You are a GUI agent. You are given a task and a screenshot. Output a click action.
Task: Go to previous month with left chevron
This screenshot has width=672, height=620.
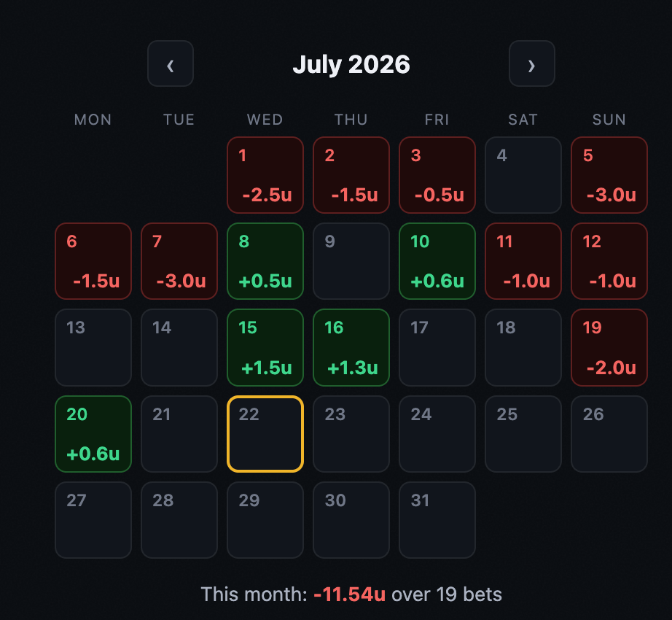(170, 63)
